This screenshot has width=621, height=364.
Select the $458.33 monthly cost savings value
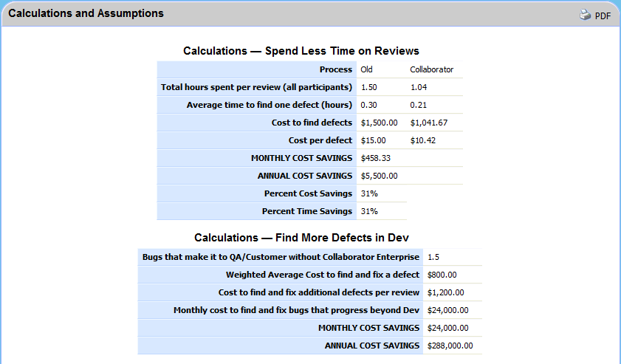click(375, 158)
